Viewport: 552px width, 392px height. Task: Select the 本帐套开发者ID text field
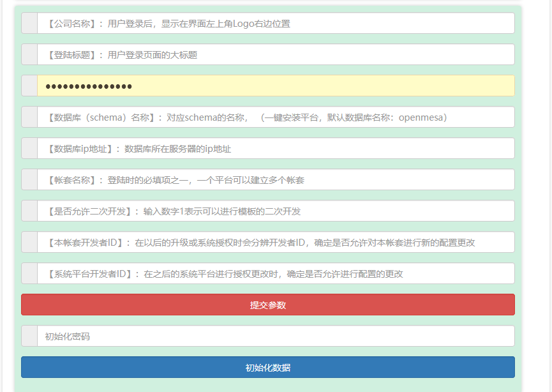tap(275, 243)
